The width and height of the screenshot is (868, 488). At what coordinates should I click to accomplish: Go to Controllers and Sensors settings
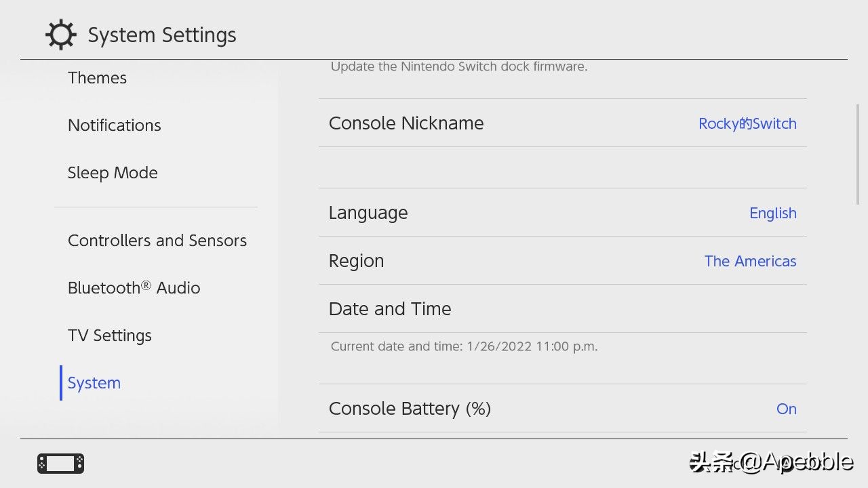(157, 241)
